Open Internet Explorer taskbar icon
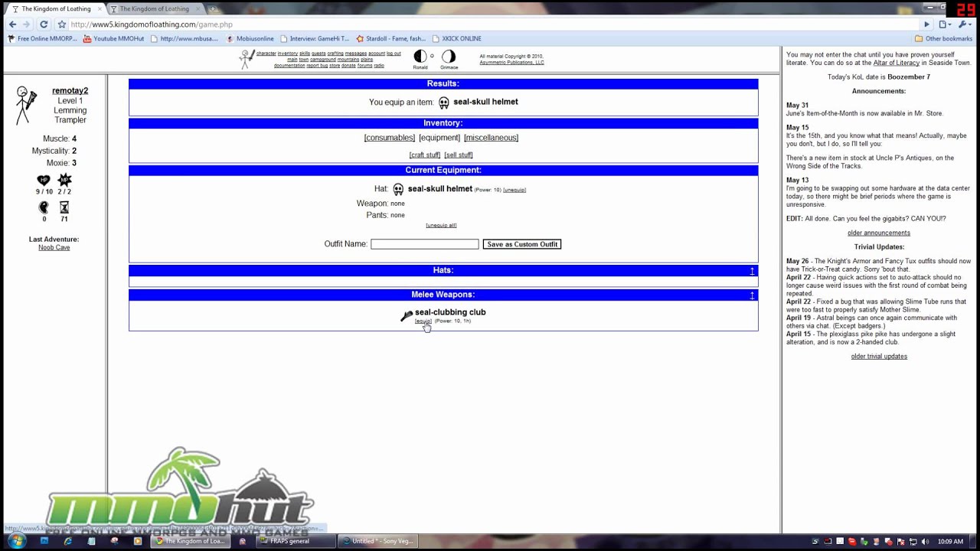The width and height of the screenshot is (980, 551). tap(68, 541)
